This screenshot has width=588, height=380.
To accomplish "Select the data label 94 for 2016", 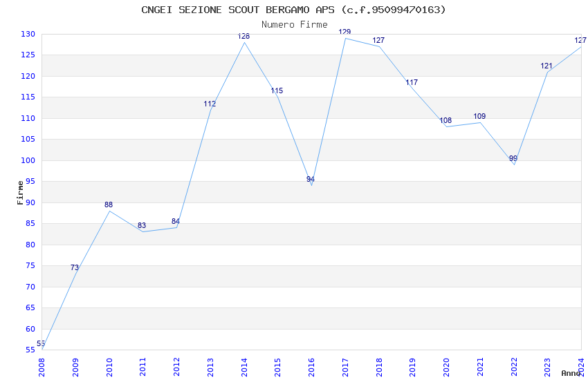I will point(311,180).
